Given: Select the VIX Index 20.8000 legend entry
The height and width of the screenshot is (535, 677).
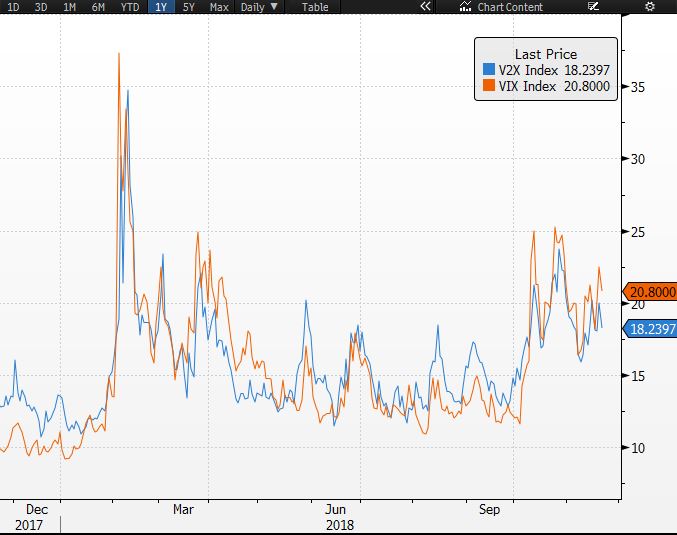Looking at the screenshot, I should point(546,85).
